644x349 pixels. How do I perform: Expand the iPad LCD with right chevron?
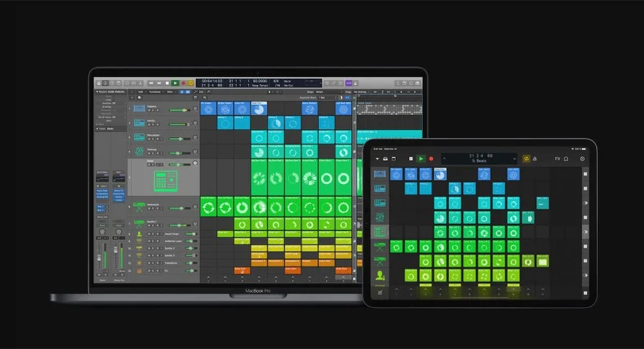tap(514, 158)
